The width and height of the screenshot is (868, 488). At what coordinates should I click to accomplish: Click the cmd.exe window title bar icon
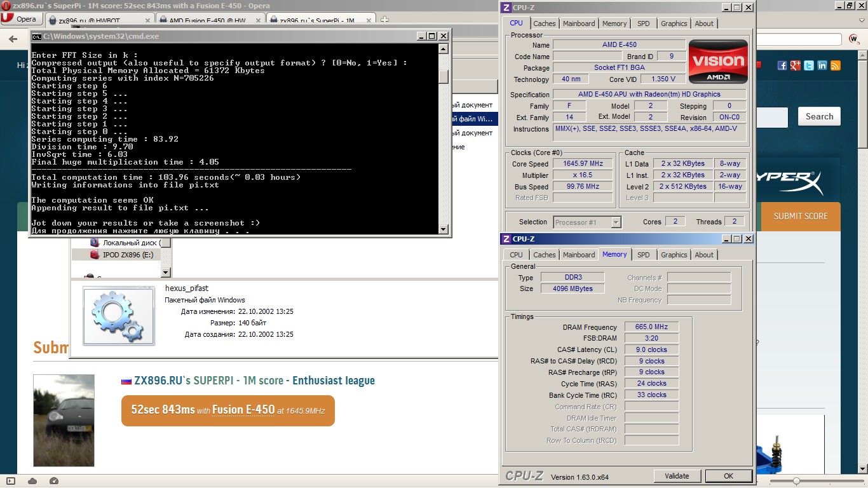tap(37, 36)
